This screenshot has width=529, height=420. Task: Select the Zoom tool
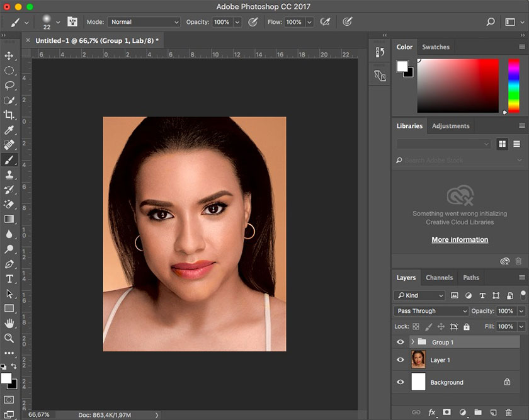(9, 338)
